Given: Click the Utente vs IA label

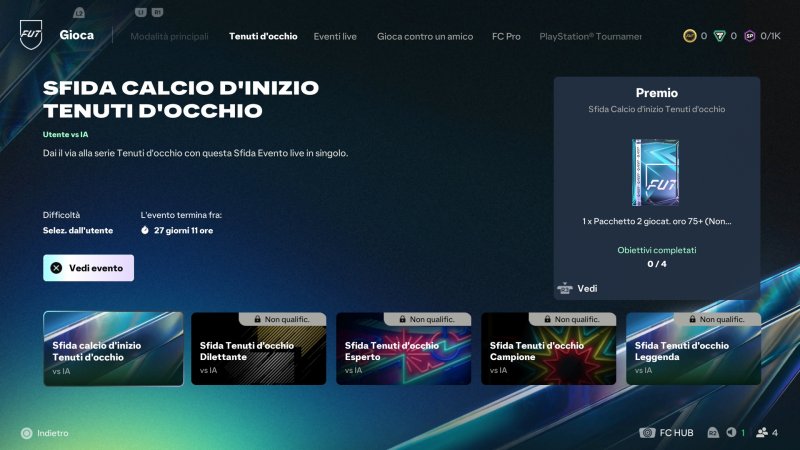Looking at the screenshot, I should [x=65, y=134].
